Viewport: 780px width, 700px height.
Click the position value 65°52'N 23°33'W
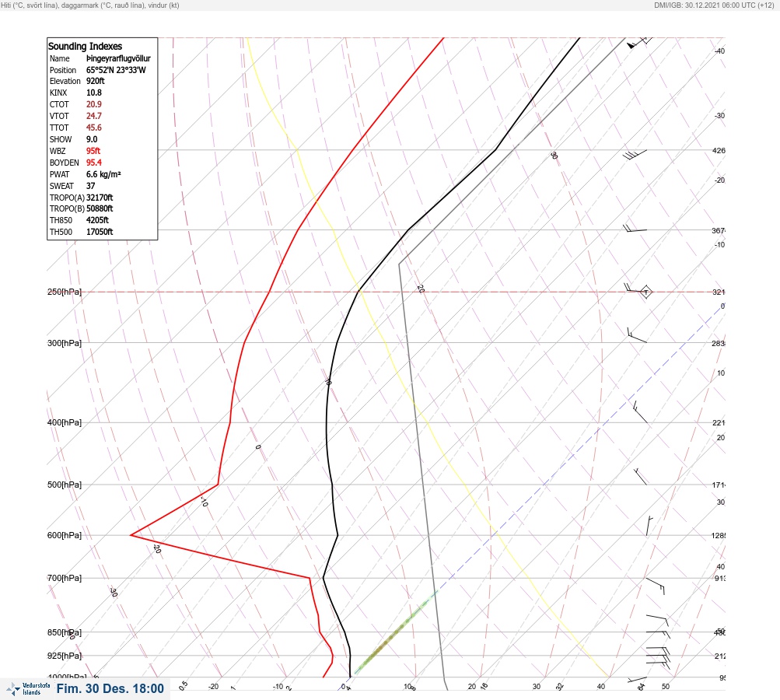[116, 70]
